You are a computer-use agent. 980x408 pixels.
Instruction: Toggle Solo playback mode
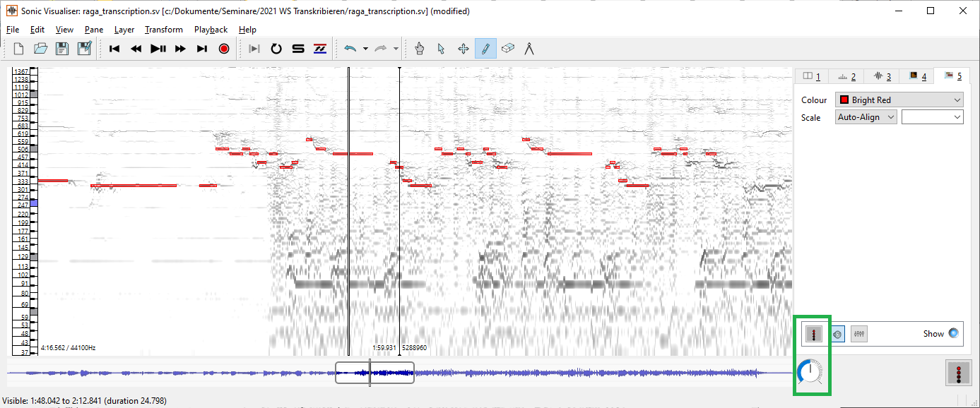click(x=297, y=49)
